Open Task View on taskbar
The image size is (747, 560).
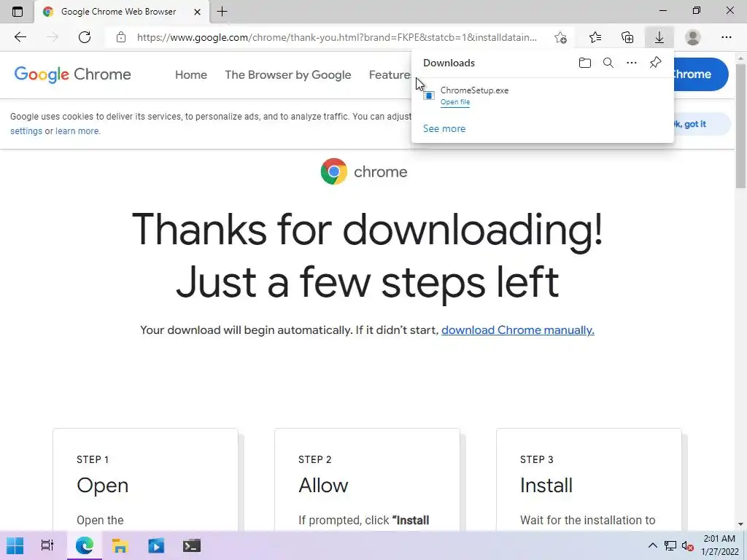(47, 545)
